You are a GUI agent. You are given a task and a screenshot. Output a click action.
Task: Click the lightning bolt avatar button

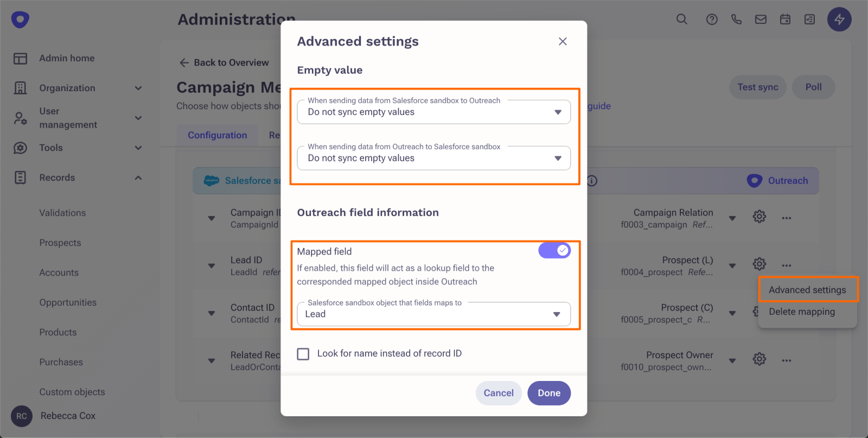(839, 20)
